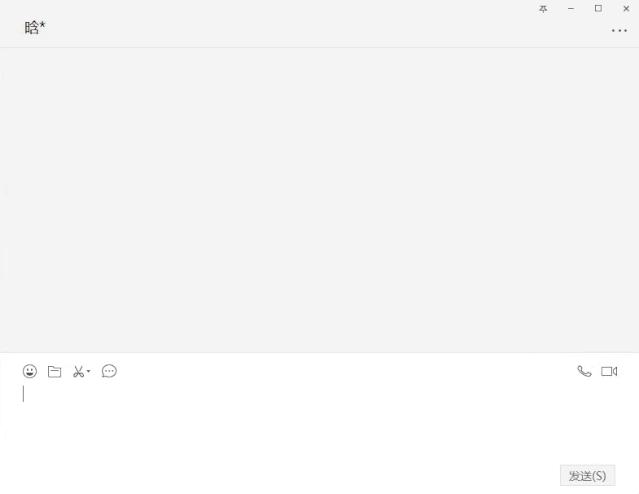Start a video call with camera icon
The height and width of the screenshot is (494, 639).
[x=609, y=371]
